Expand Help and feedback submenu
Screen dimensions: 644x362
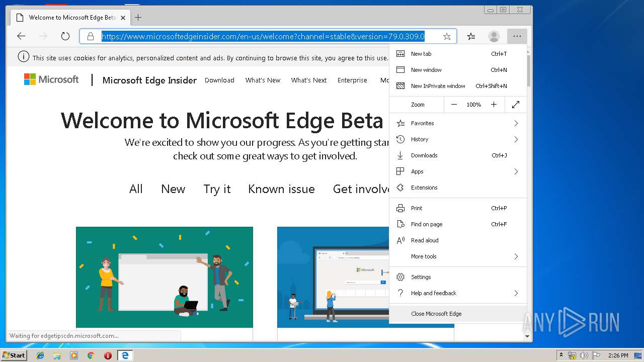[x=458, y=293]
